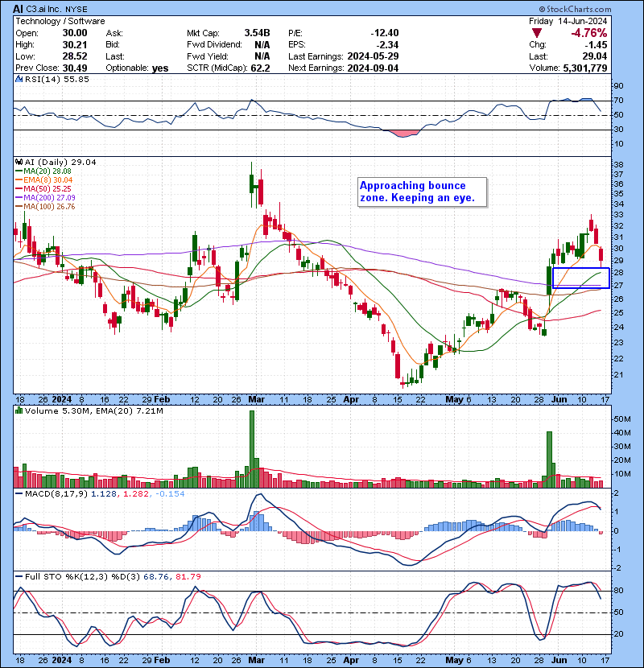Click the MACD(8,17,9) indicator label
The image size is (644, 668).
tap(56, 494)
